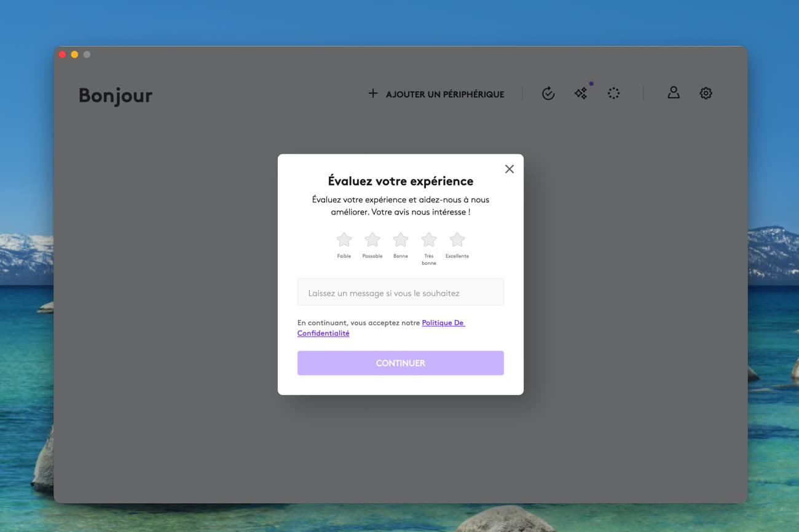The width and height of the screenshot is (799, 532).
Task: Click the AJOUTER UN PÉRIPHÉRIQUE text button
Action: (445, 94)
